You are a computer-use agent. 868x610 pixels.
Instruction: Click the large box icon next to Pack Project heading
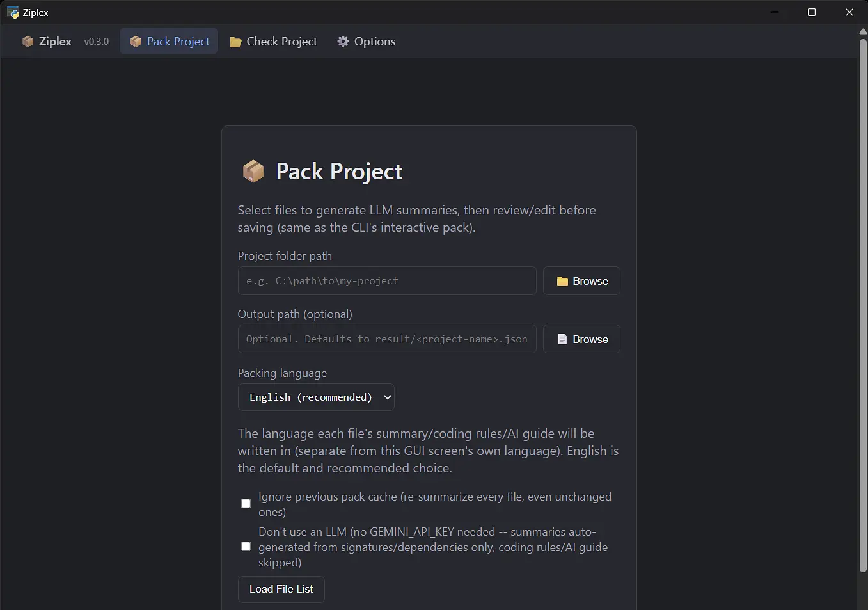click(x=253, y=172)
